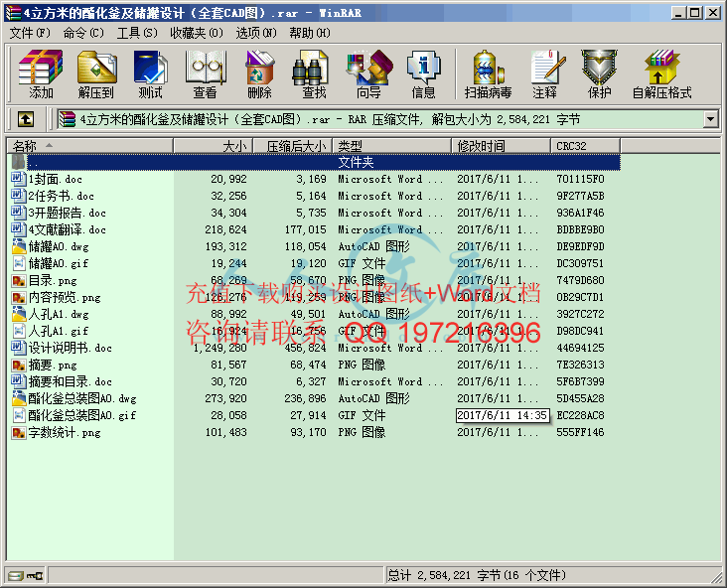The height and width of the screenshot is (588, 727).
Task: Open the 收藏夹(O) menu
Action: (197, 33)
